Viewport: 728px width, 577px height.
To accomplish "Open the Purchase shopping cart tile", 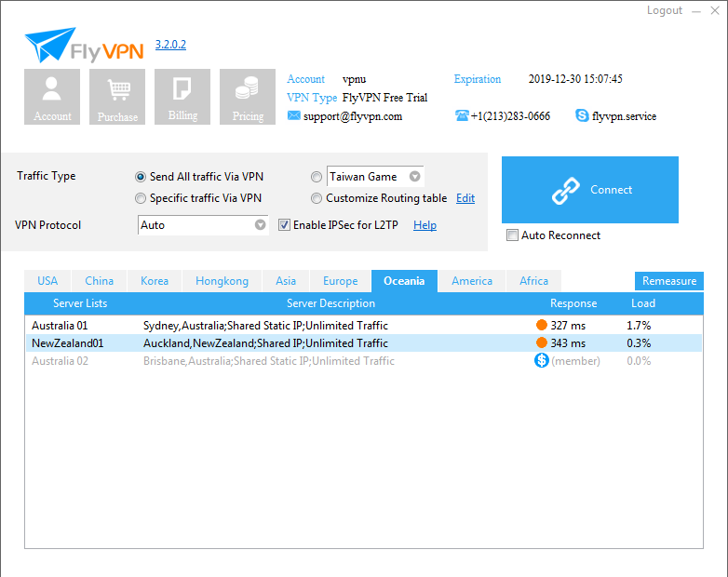I will point(117,97).
